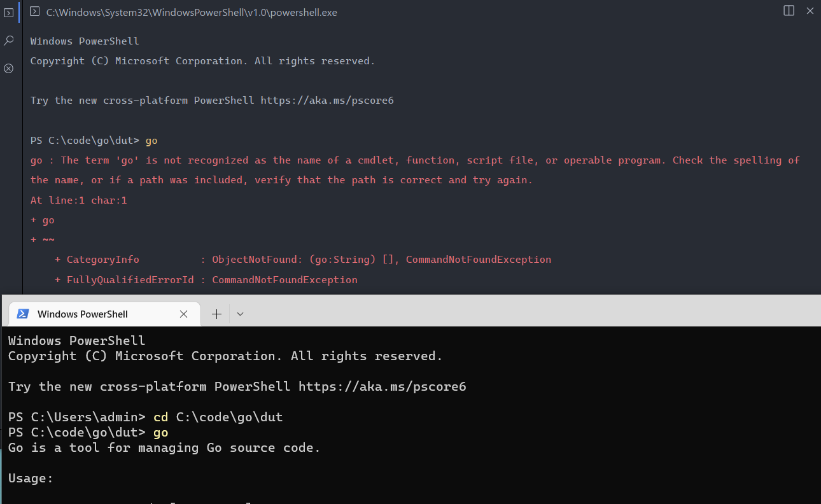The height and width of the screenshot is (504, 821).
Task: Split the terminal pane with the split icon
Action: click(x=788, y=11)
